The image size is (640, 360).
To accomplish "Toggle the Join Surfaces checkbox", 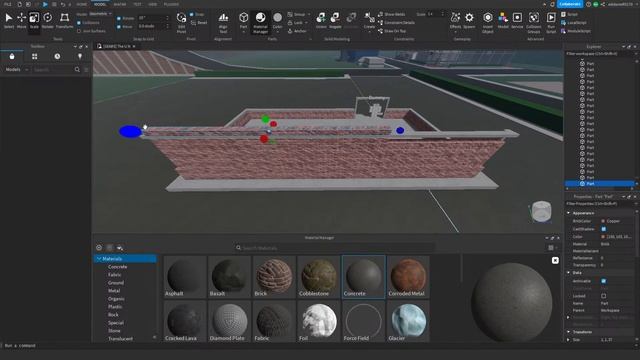I will point(79,31).
